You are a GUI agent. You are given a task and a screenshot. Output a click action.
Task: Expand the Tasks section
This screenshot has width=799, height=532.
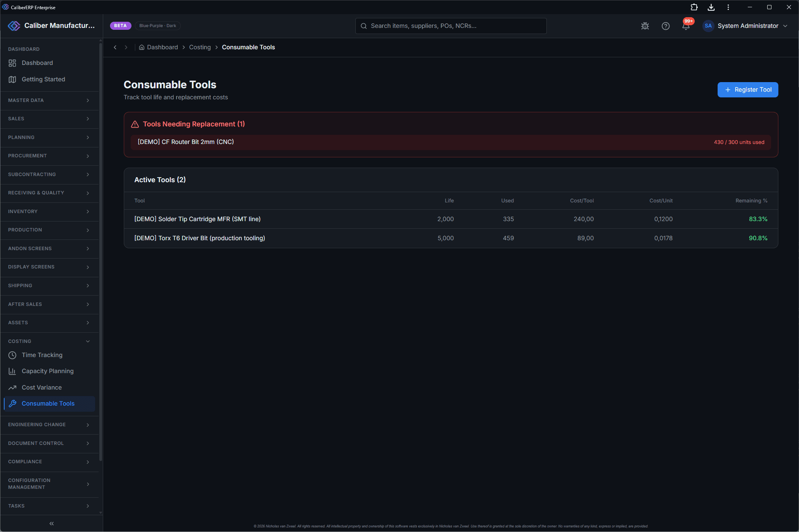(x=49, y=506)
